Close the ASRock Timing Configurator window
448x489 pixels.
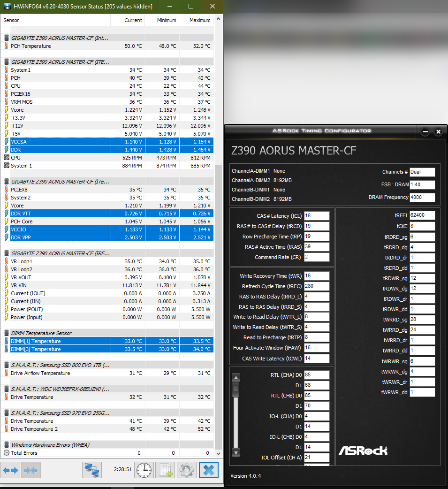coord(438,132)
